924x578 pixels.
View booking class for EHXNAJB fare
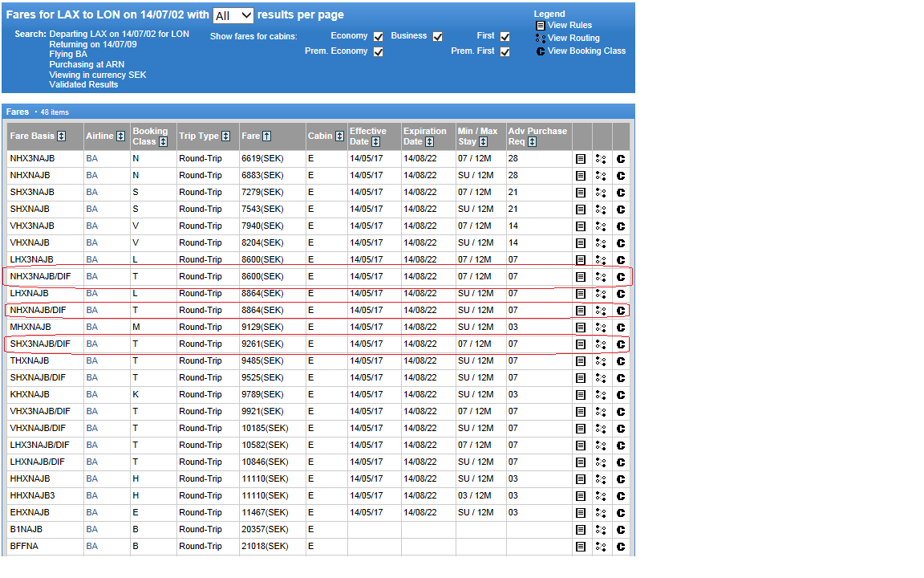coord(621,513)
